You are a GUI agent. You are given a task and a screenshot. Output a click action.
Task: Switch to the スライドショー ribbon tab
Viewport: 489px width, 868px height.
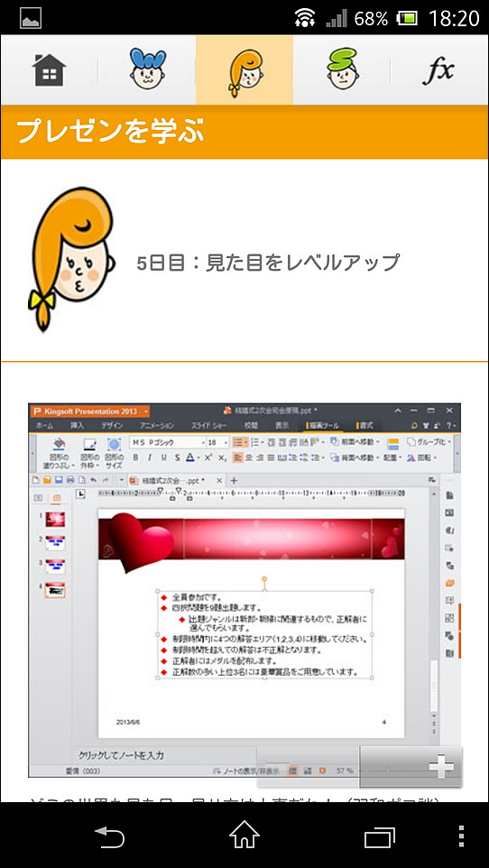(x=208, y=426)
